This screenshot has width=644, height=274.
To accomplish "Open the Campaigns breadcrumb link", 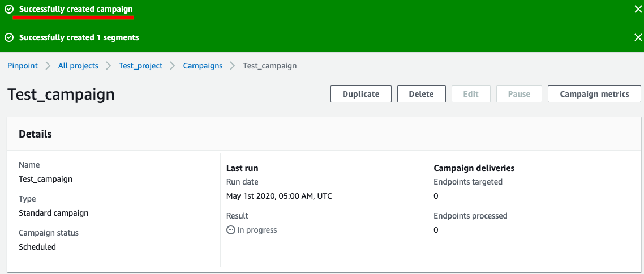I will pyautogui.click(x=203, y=66).
